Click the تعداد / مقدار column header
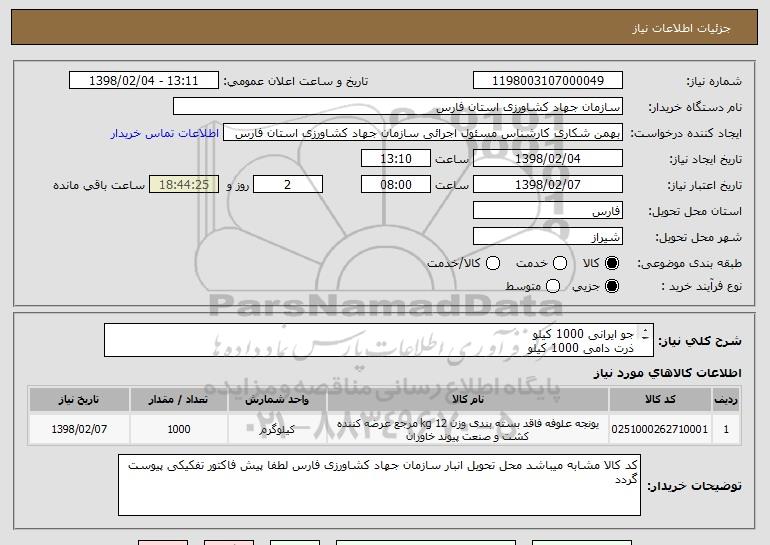The width and height of the screenshot is (770, 545). coord(179,399)
